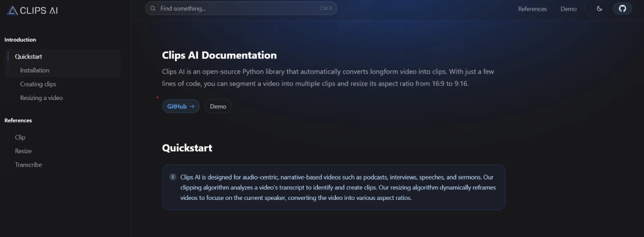Open Demo in the top navigation bar
The width and height of the screenshot is (644, 237).
coord(568,9)
